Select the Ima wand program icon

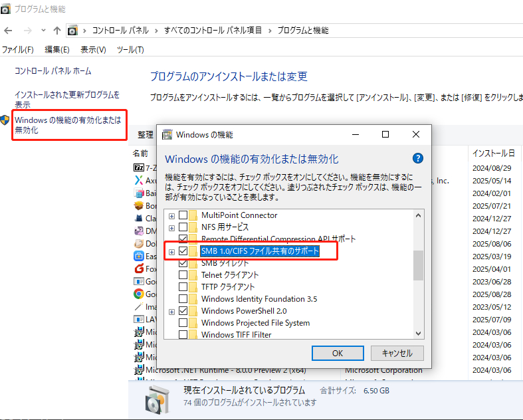[x=139, y=306]
